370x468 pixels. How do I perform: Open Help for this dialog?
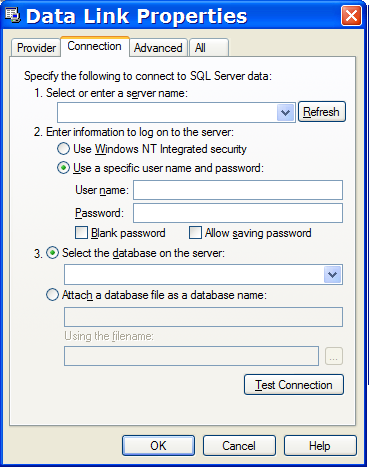tap(320, 445)
